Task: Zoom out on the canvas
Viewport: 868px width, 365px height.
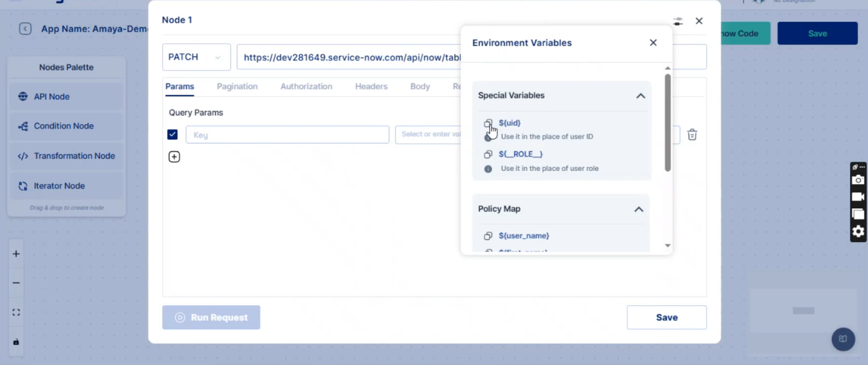Action: (x=16, y=283)
